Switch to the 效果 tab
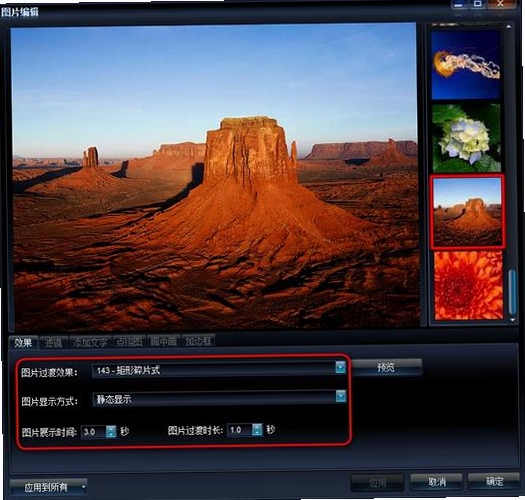The height and width of the screenshot is (500, 525). coord(23,342)
